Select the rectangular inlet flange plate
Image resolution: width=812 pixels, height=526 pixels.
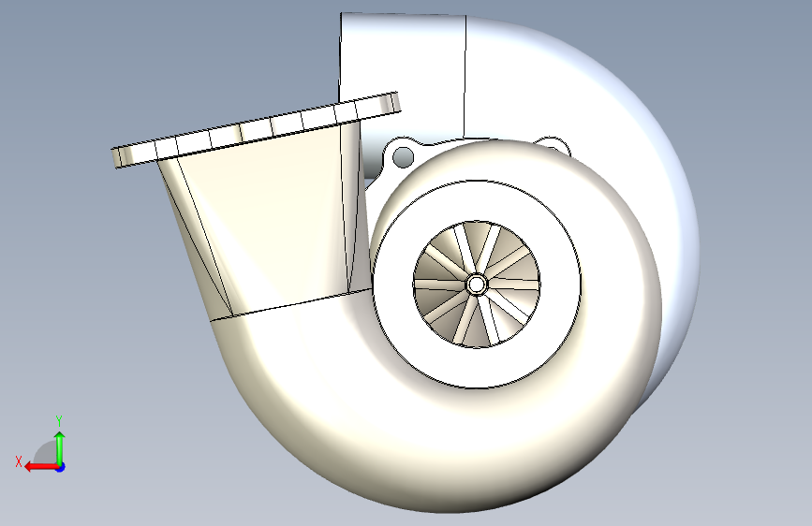pos(257,129)
